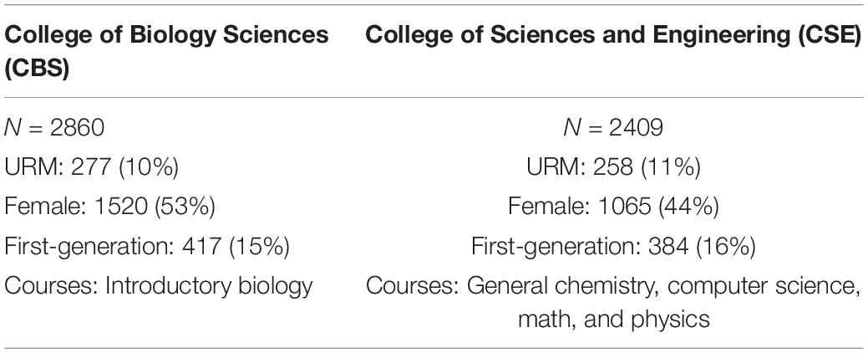Image resolution: width=868 pixels, height=353 pixels.
Task: Click the Courses: General chemistry, computer science line
Action: click(x=613, y=287)
